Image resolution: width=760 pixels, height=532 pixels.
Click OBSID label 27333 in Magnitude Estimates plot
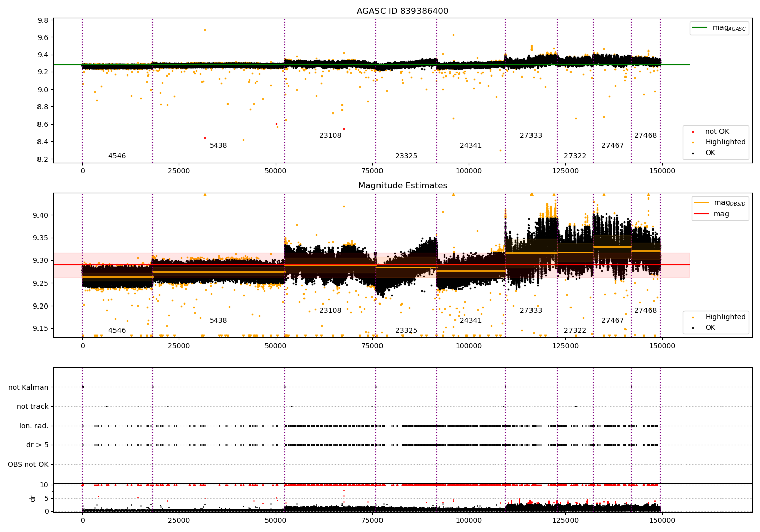(x=531, y=311)
